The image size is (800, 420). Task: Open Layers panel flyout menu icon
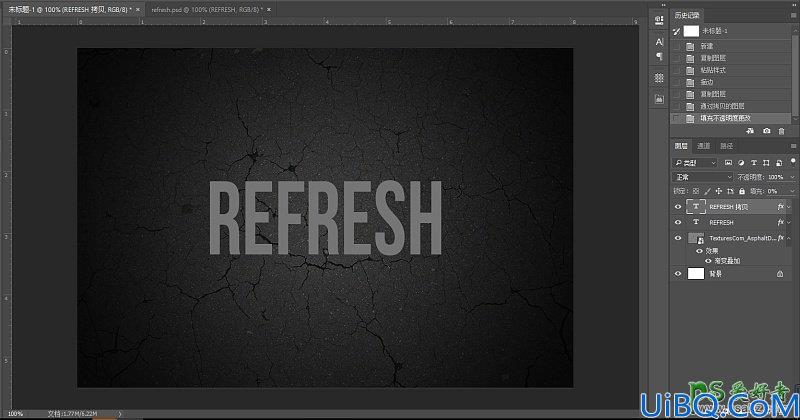click(793, 146)
